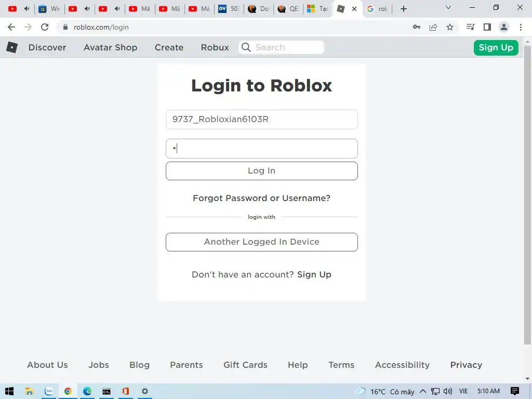
Task: Click the Roblox search box
Action: (x=282, y=47)
